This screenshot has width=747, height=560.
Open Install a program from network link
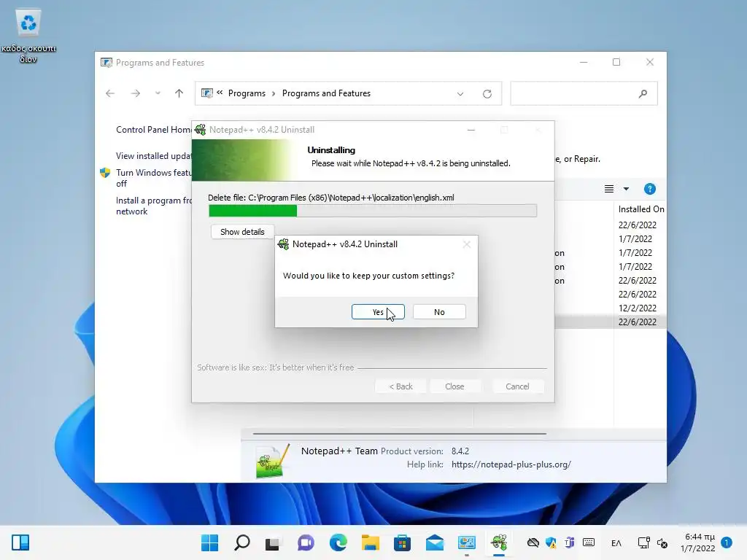(x=153, y=206)
